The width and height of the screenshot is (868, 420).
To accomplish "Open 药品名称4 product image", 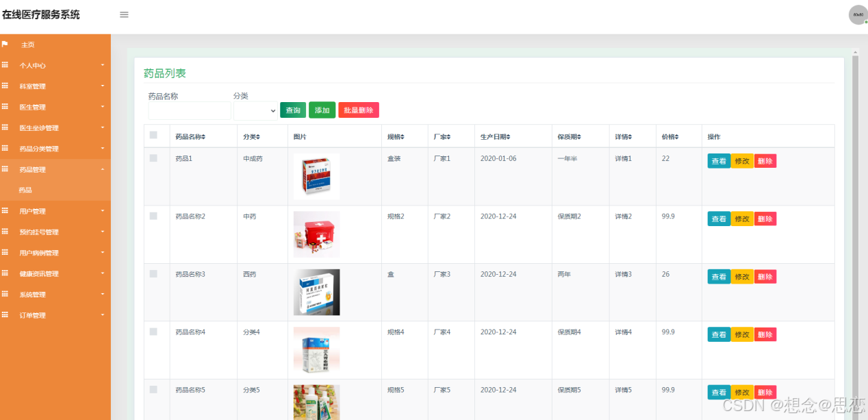I will click(x=316, y=350).
